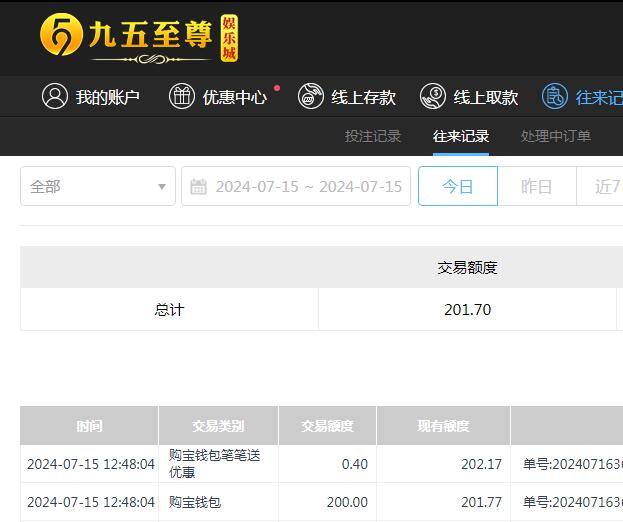This screenshot has width=623, height=522.
Task: Click timestamp of the 0.40 transaction row
Action: tap(91, 464)
